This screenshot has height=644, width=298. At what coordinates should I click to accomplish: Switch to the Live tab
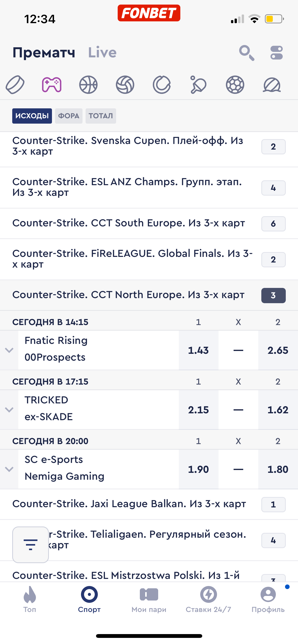coord(102,53)
